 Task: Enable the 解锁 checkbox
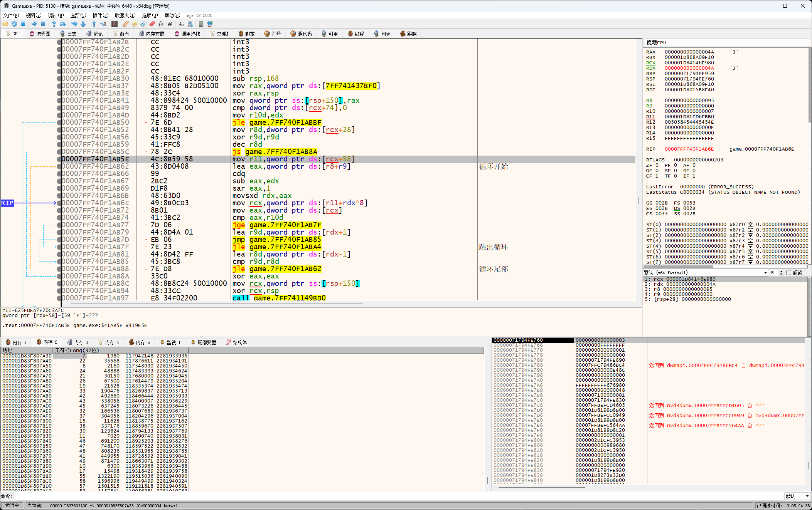coord(788,273)
